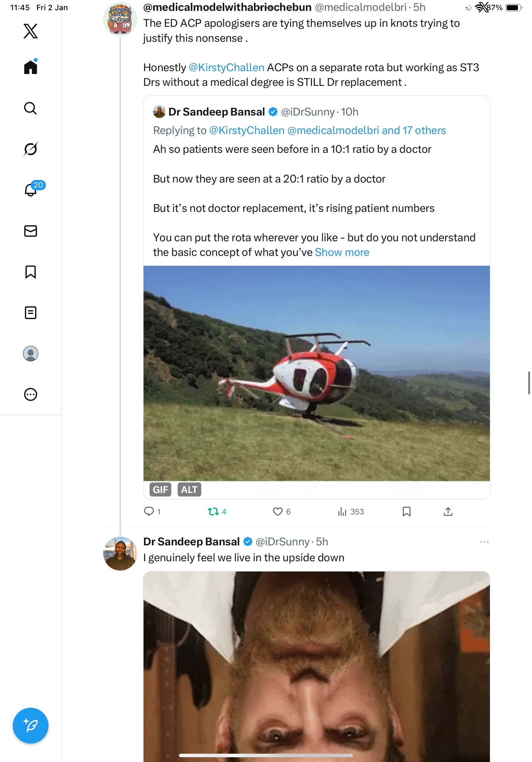Undo the repost with count 4
Image resolution: width=532 pixels, height=762 pixels.
pos(213,512)
